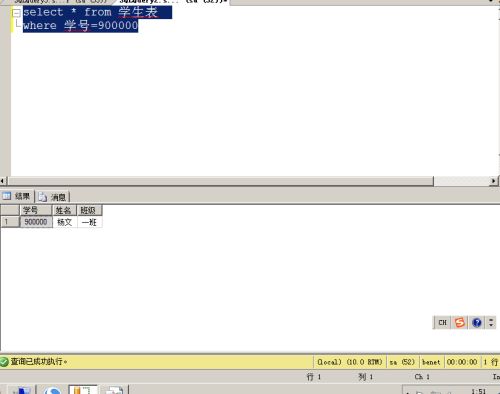Click the 'benet' database status entry
Image resolution: width=500 pixels, height=394 pixels.
[x=431, y=362]
